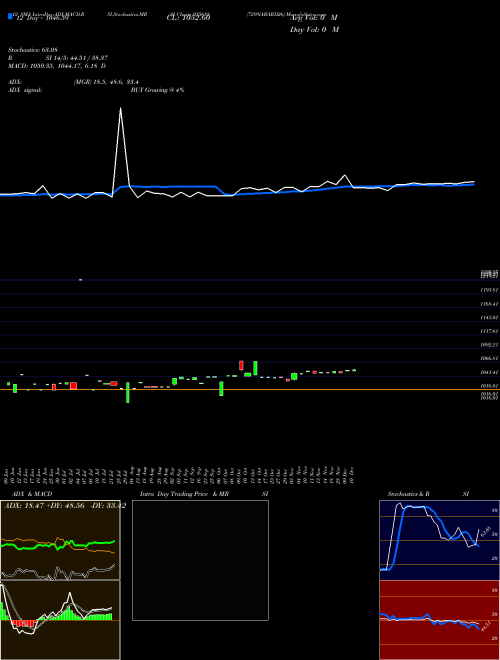Click the large red candle near 09 Oct
The image size is (500, 660).
click(241, 365)
